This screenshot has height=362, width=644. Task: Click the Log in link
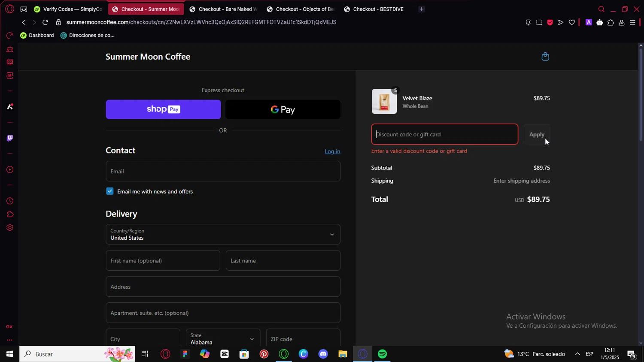332,151
